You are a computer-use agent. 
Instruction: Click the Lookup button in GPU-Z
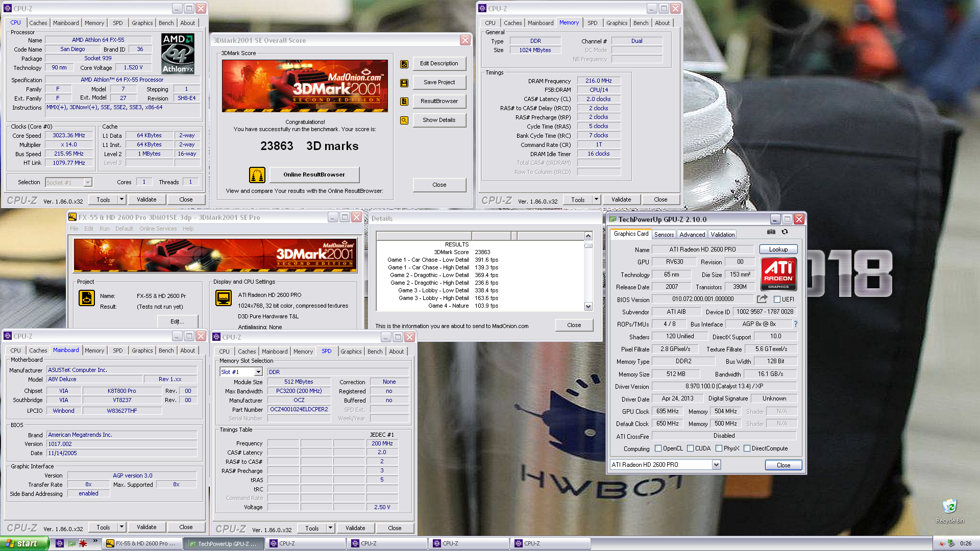tap(778, 249)
